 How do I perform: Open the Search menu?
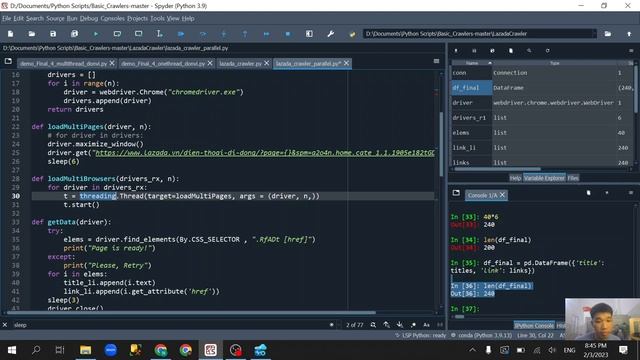(x=35, y=18)
